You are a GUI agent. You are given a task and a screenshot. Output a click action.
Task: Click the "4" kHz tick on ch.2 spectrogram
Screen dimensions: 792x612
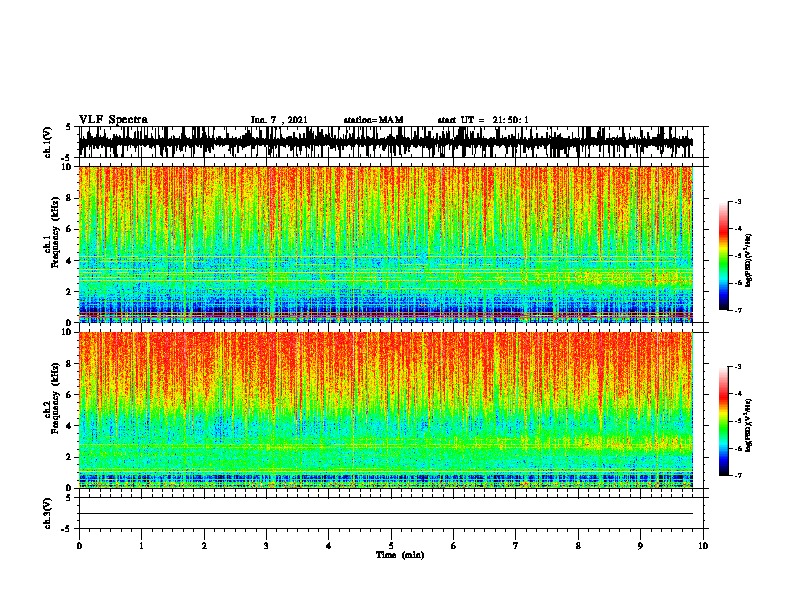(x=70, y=426)
